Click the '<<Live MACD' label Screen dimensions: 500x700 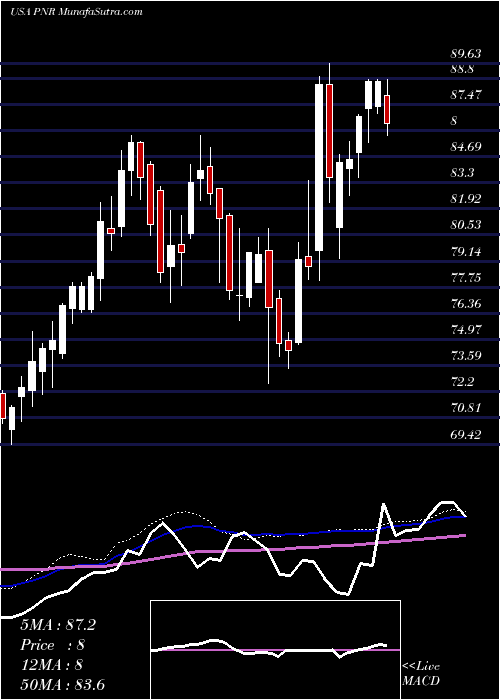[421, 674]
